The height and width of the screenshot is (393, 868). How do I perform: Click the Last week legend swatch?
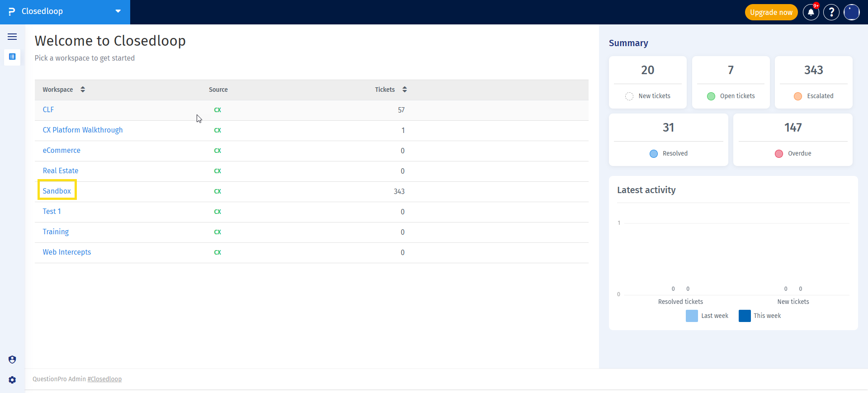coord(692,316)
